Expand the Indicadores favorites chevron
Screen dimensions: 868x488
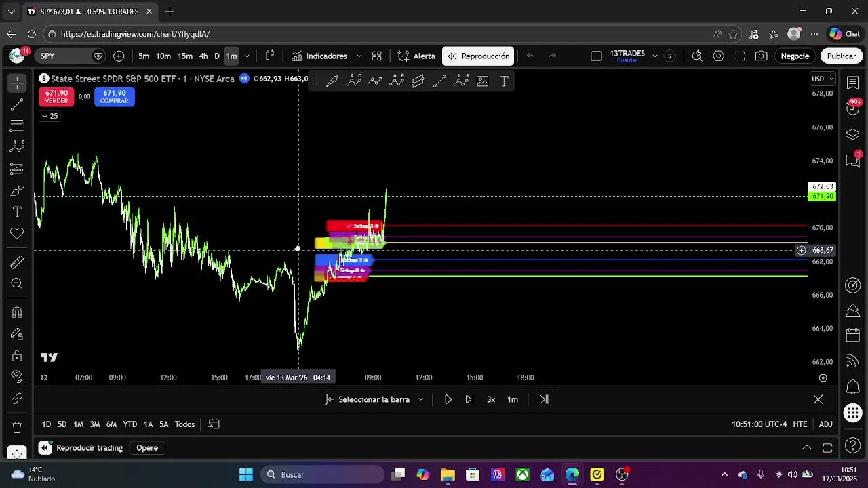(x=359, y=56)
